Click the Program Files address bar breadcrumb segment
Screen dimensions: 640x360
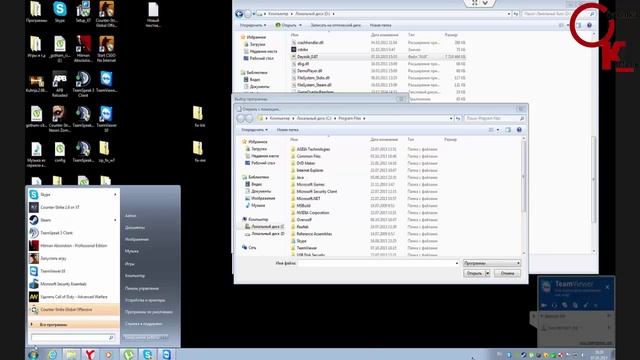pos(350,118)
